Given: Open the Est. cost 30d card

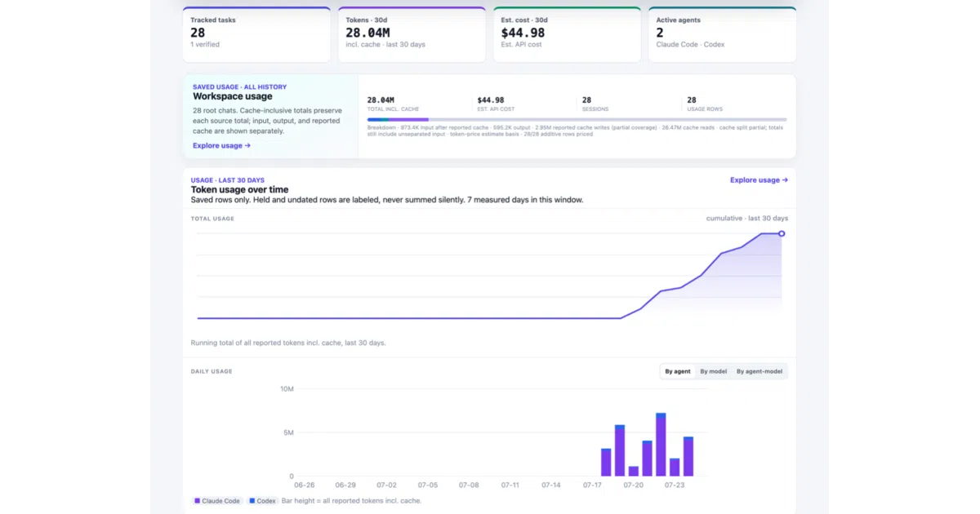Looking at the screenshot, I should pyautogui.click(x=567, y=34).
